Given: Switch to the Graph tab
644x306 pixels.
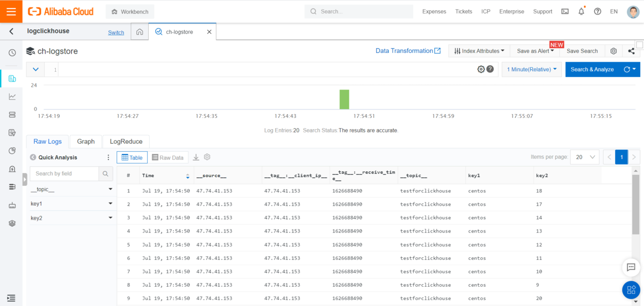Looking at the screenshot, I should pyautogui.click(x=86, y=141).
